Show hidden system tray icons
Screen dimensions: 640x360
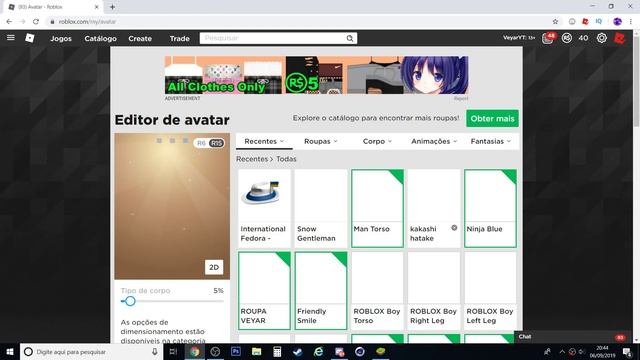(x=562, y=352)
